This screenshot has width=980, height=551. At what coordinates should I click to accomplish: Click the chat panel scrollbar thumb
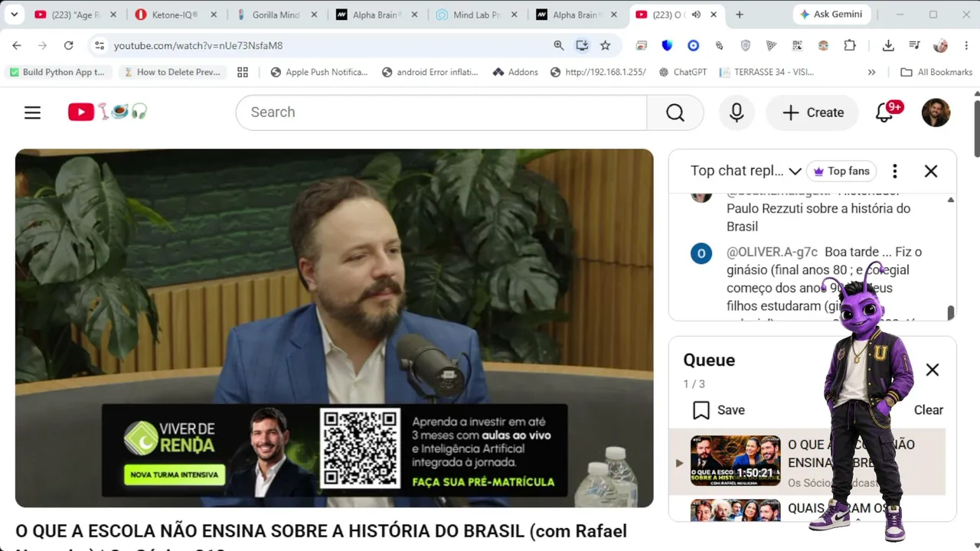[951, 312]
